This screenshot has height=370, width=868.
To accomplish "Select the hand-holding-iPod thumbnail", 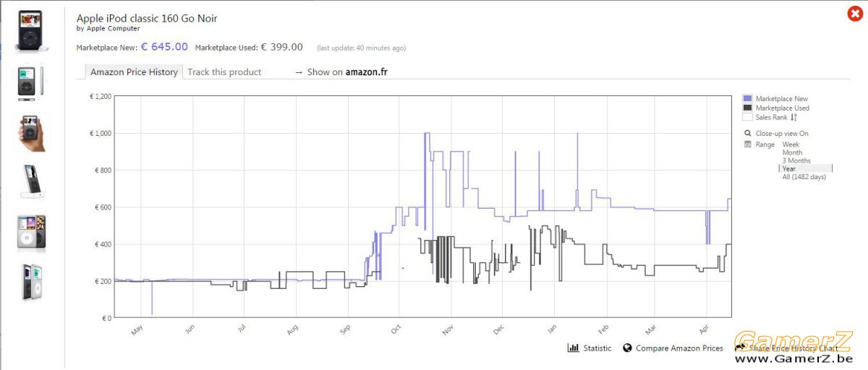I will 30,133.
